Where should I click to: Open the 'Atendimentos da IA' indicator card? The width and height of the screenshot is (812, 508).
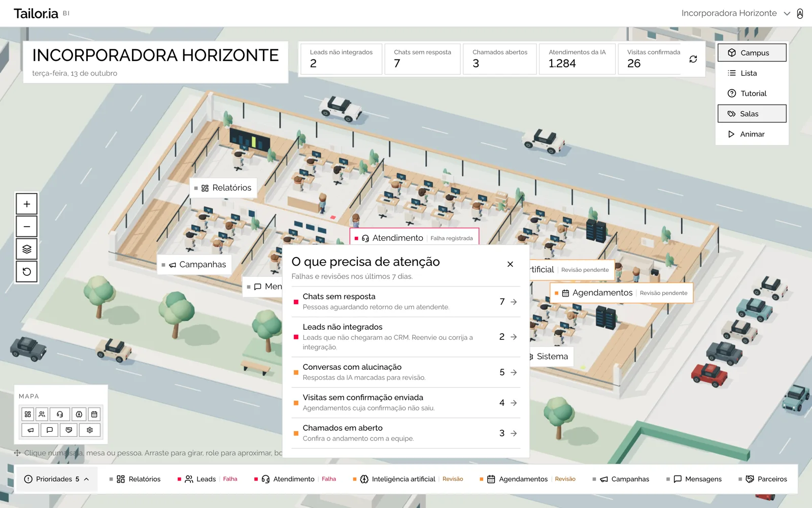pyautogui.click(x=577, y=59)
